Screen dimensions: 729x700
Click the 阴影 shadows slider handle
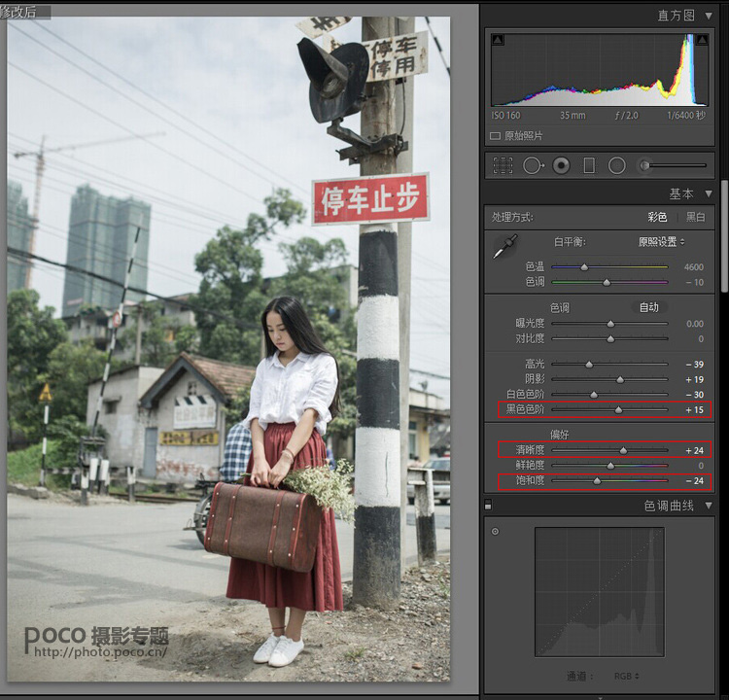coord(620,379)
